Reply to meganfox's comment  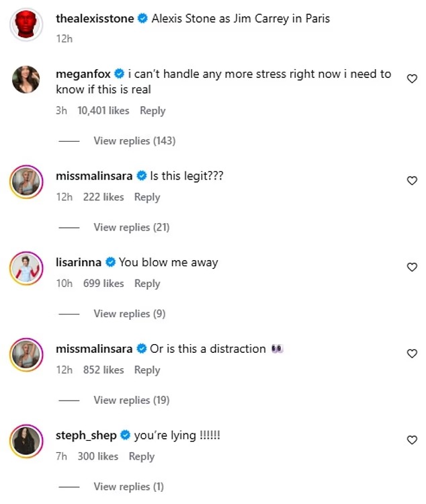(x=153, y=111)
